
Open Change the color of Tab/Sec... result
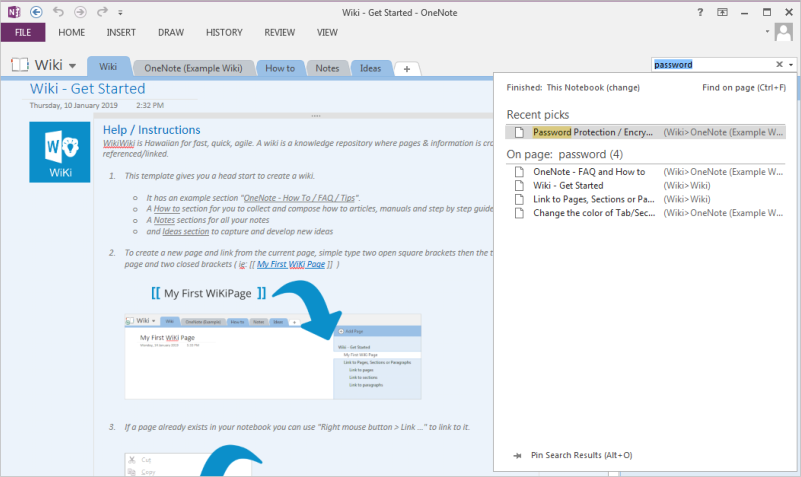pyautogui.click(x=645, y=213)
